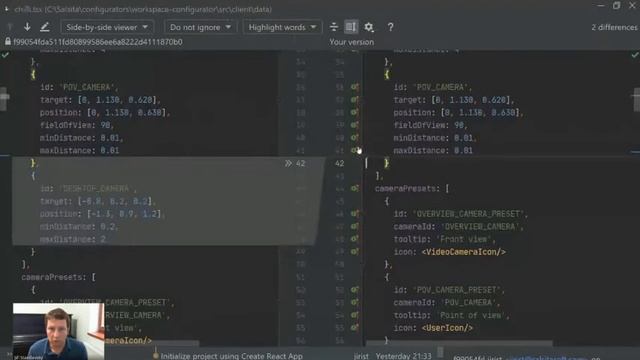Click <UserIcon/> in right pane

447,328
